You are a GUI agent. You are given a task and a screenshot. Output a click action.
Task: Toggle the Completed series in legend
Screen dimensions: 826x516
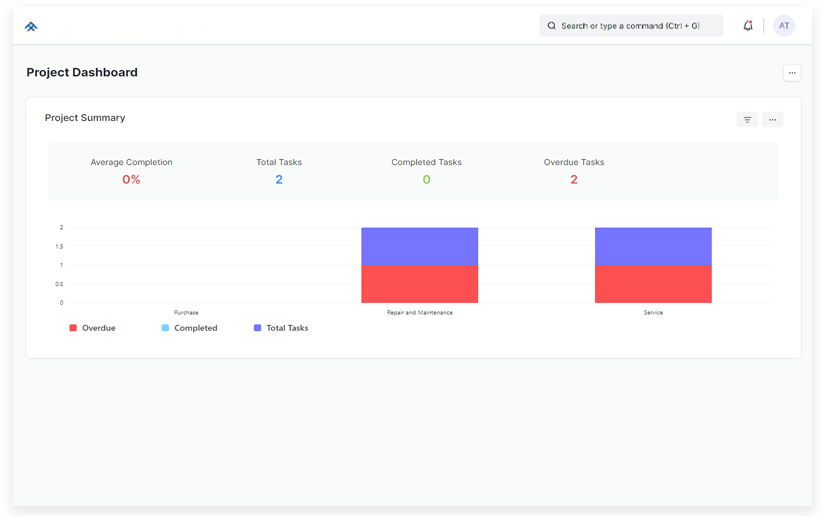(x=195, y=328)
